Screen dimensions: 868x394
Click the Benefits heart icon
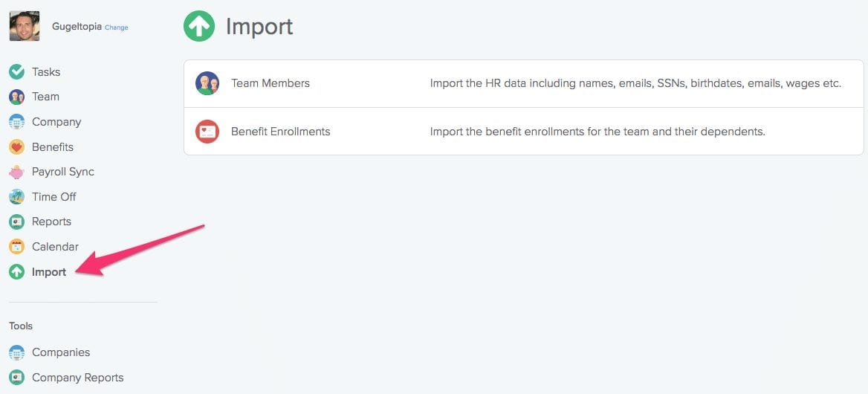(x=16, y=147)
